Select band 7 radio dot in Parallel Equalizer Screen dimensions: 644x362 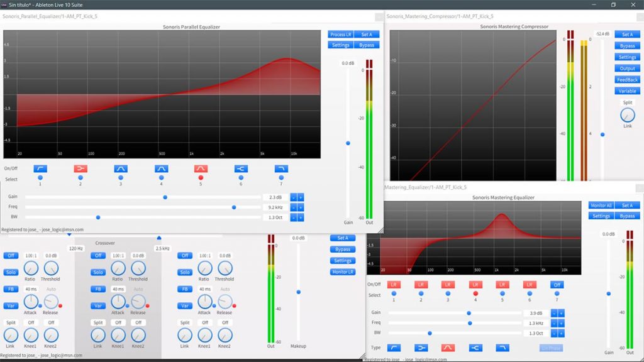click(x=281, y=178)
